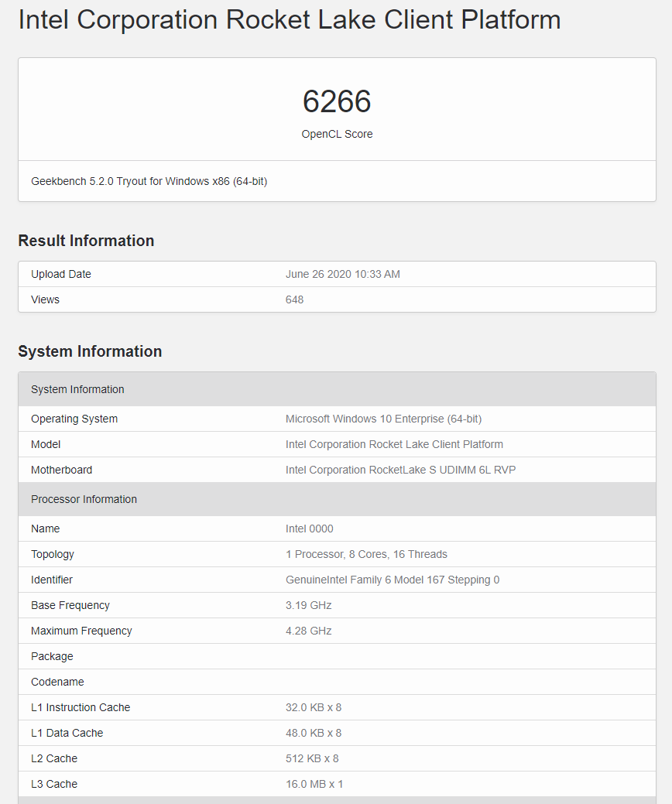The width and height of the screenshot is (672, 804).
Task: Select the Maximum Frequency value 4.28 GHz
Action: click(308, 631)
